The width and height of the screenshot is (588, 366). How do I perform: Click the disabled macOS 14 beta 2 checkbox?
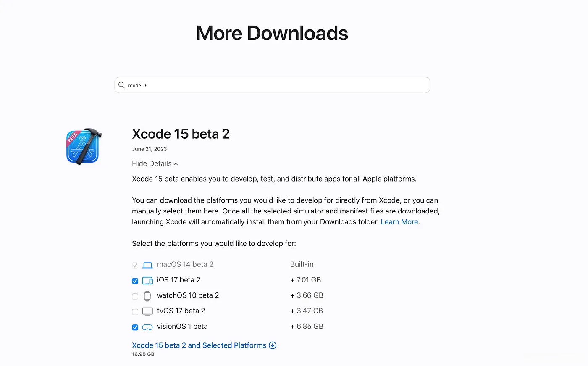point(135,265)
